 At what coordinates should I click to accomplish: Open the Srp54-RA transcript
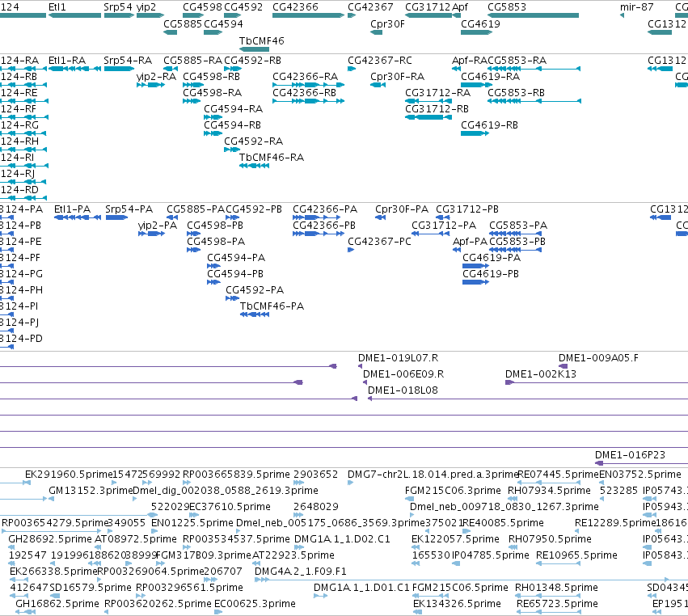[119, 69]
